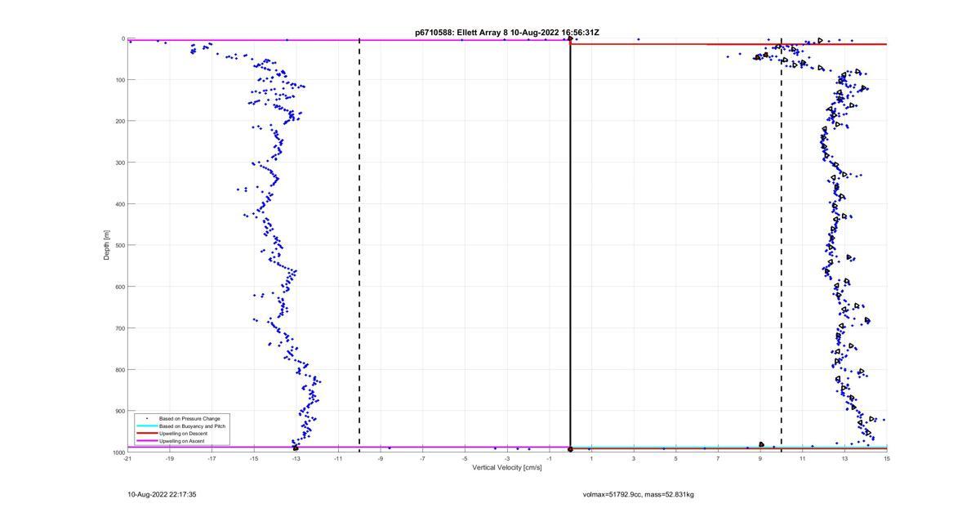Click the positive velocity tick label '1'
The image size is (980, 508).
[591, 459]
